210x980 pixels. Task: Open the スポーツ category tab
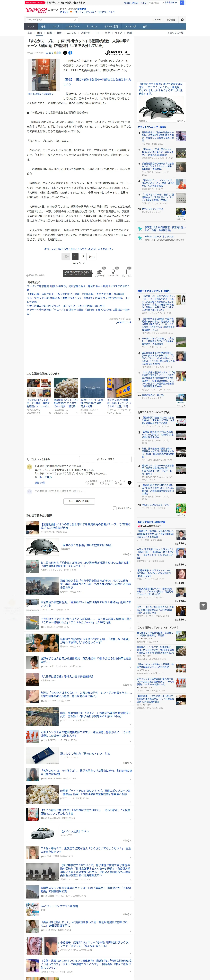86,33
